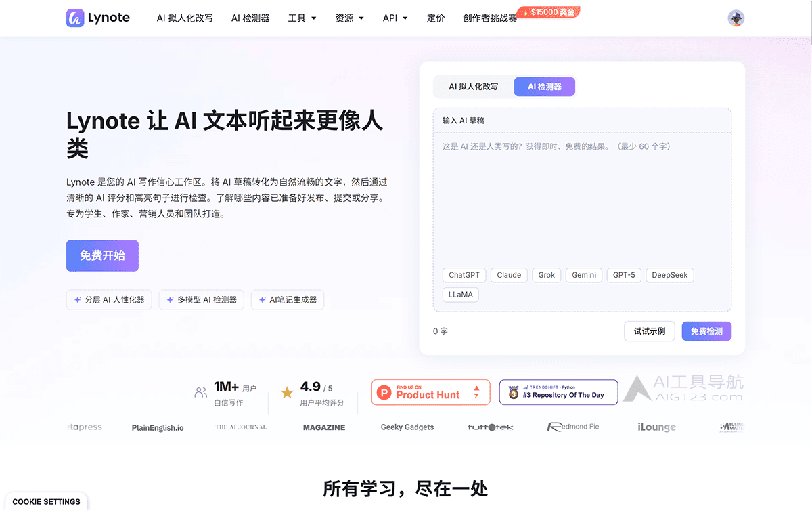Open the 创作者挑战赛 navigation link

[x=490, y=18]
